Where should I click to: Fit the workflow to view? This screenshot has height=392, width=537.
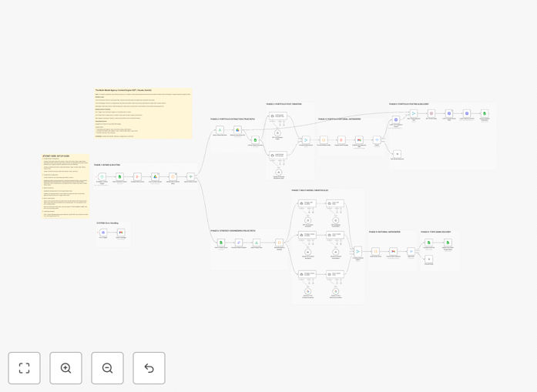click(25, 368)
